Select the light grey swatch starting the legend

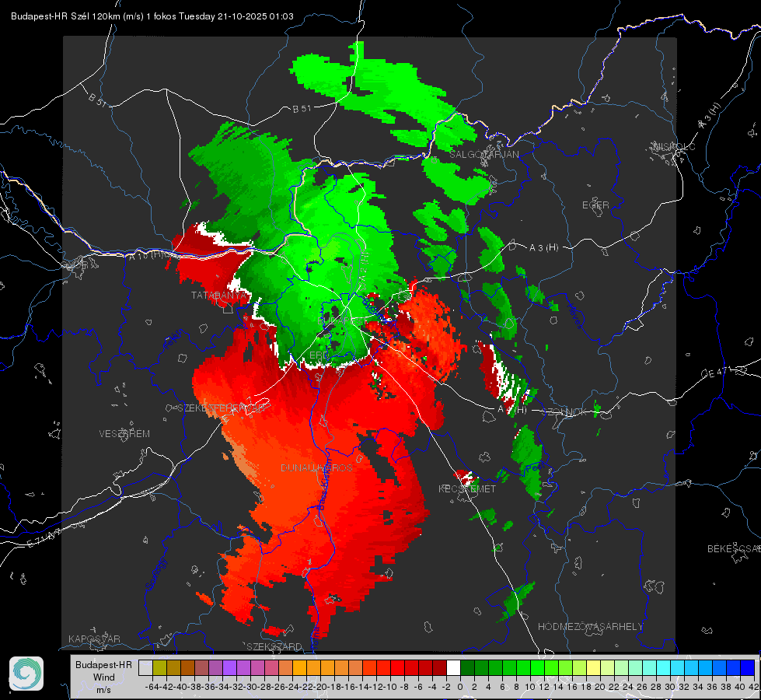pos(145,667)
